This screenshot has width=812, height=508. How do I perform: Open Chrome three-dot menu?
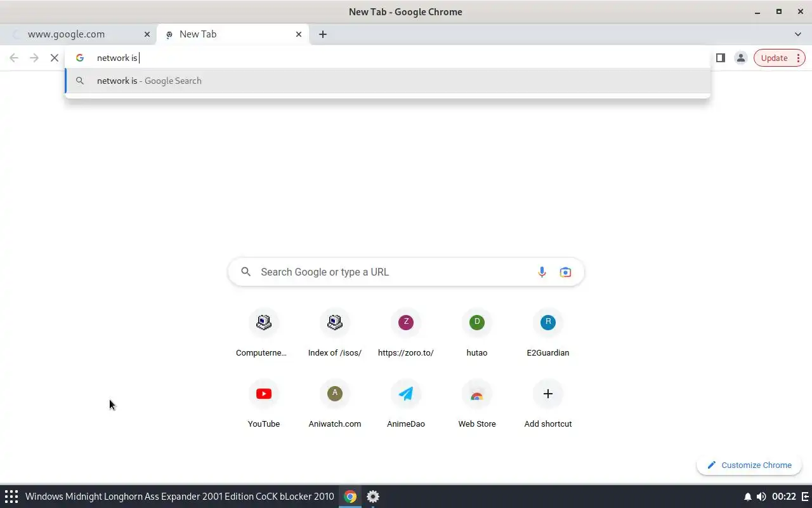(x=798, y=58)
